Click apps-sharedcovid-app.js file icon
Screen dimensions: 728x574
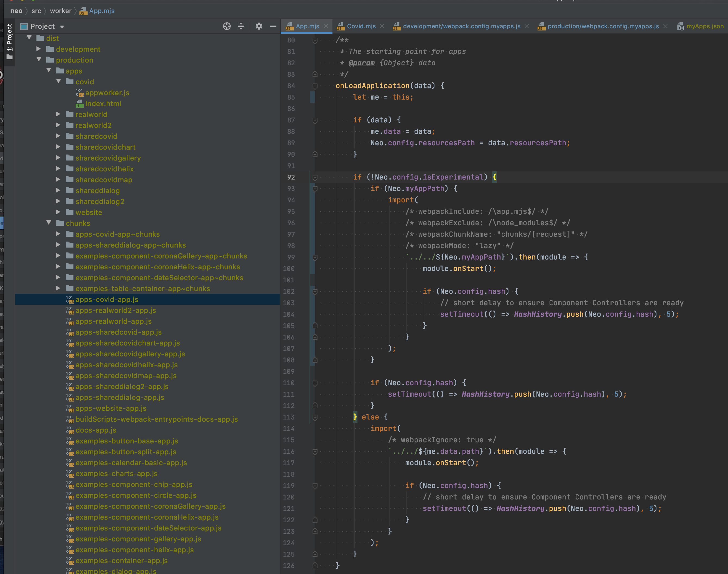pyautogui.click(x=70, y=332)
